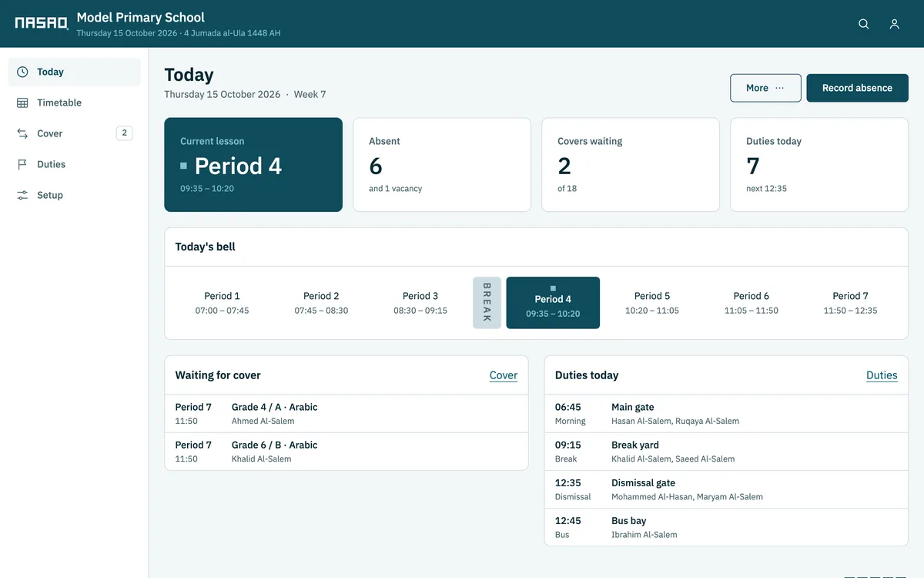Open the More options menu
Viewport: 924px width, 578px height.
pos(765,88)
